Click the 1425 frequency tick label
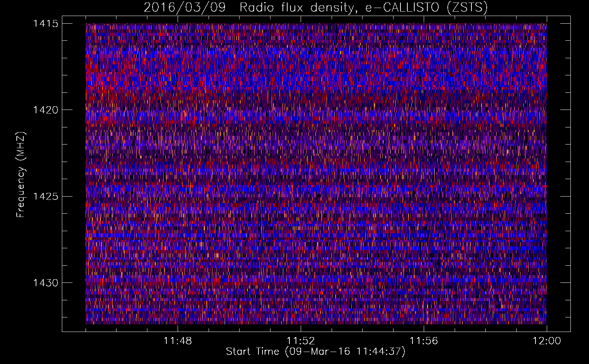 pos(46,197)
